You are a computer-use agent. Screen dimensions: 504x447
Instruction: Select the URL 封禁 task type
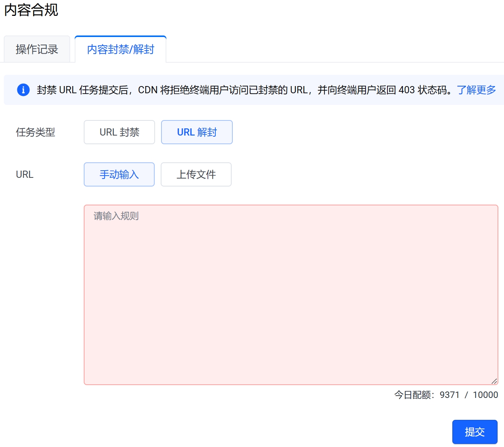click(x=119, y=132)
